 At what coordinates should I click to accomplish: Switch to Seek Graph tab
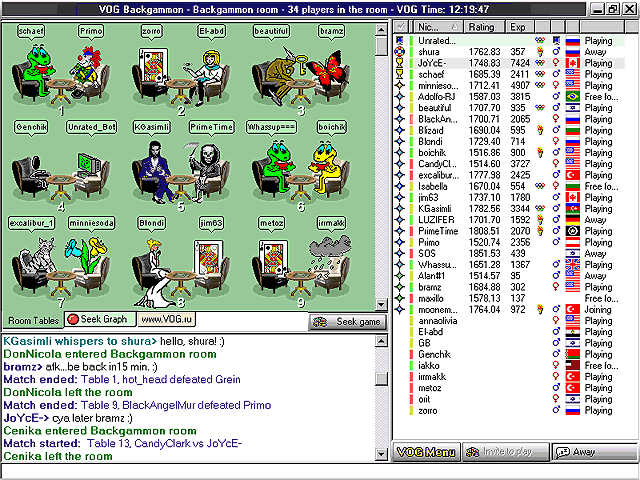(100, 319)
